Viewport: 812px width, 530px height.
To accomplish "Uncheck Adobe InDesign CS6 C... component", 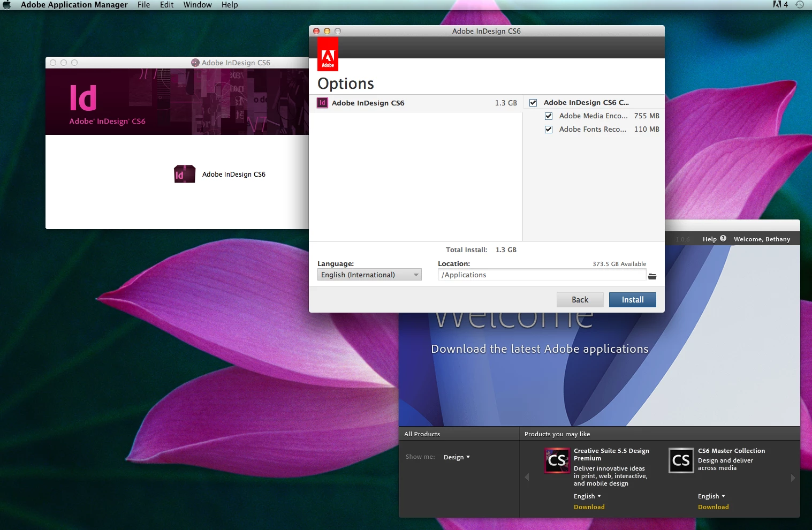I will pyautogui.click(x=533, y=103).
